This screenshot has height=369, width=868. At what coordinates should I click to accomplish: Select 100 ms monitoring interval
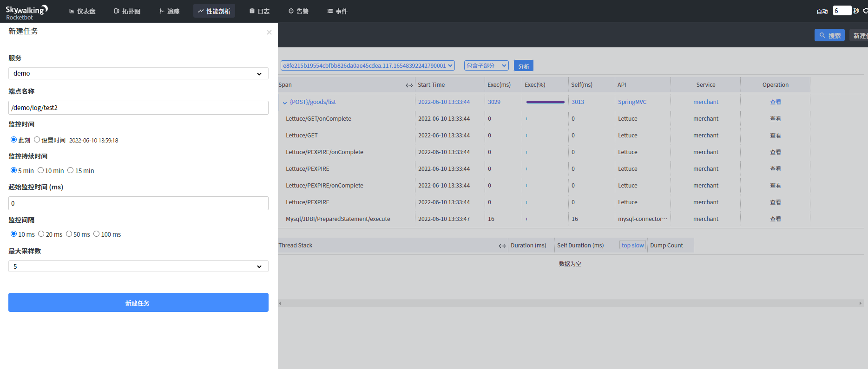pos(96,234)
